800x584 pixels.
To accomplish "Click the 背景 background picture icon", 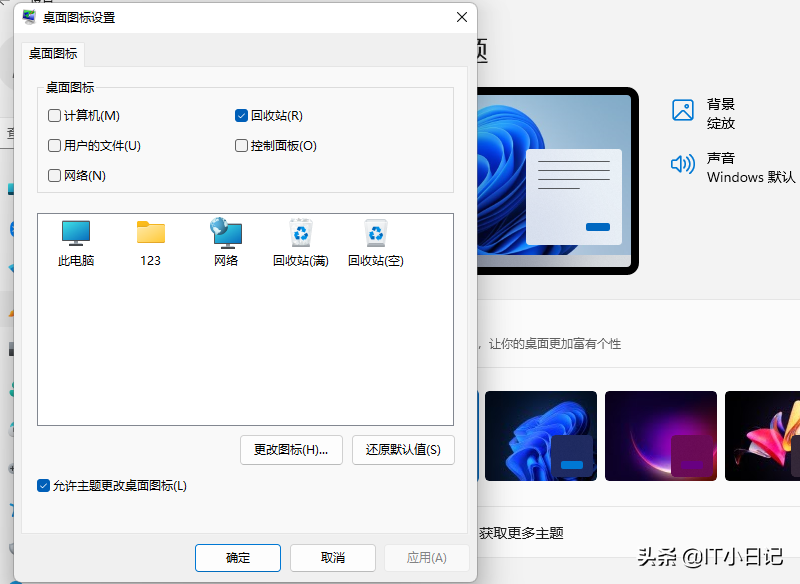I will click(683, 110).
